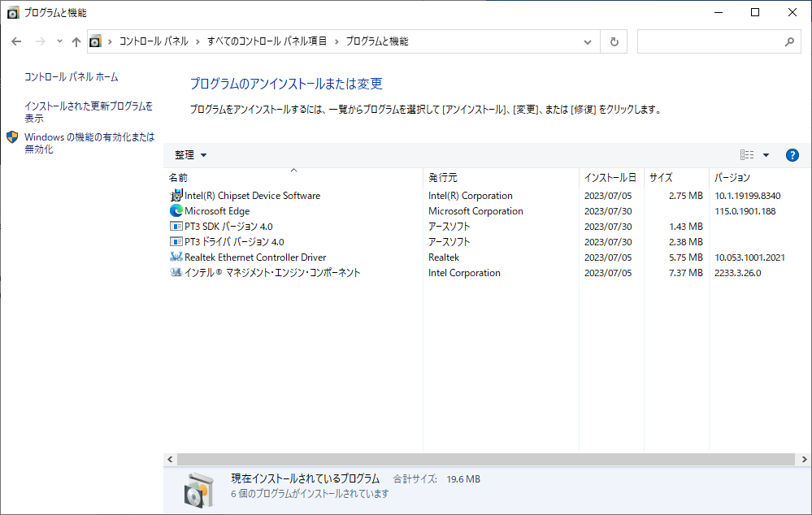The width and height of the screenshot is (812, 515).
Task: Click the Control Panel icon in address bar
Action: tap(95, 41)
